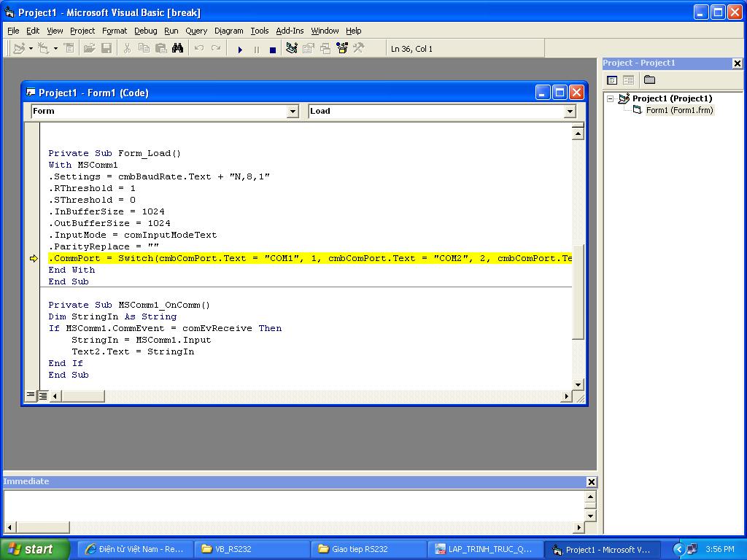Image resolution: width=747 pixels, height=560 pixels.
Task: Click the Copy toolbar icon
Action: (144, 48)
